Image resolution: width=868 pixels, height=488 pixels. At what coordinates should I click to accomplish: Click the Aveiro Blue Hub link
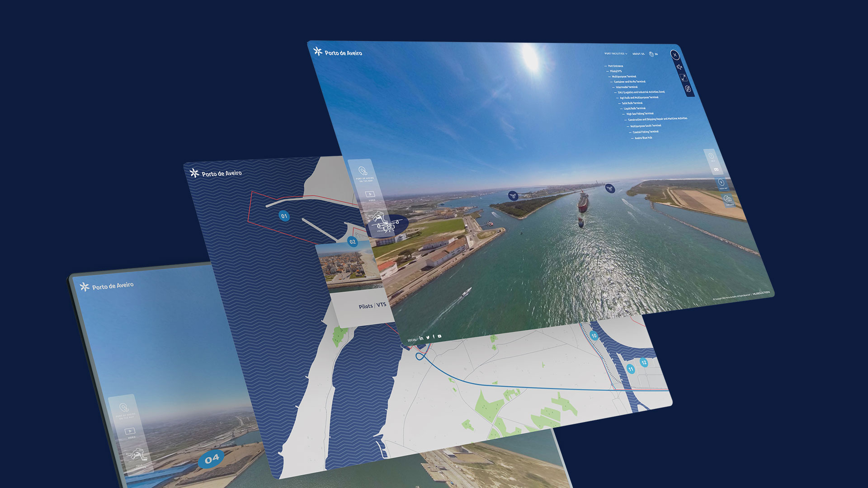(643, 138)
